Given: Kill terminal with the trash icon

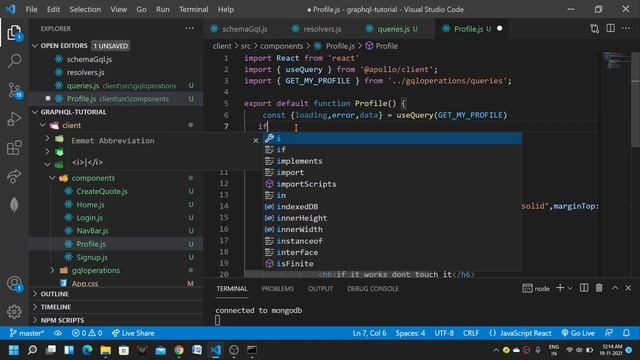Looking at the screenshot, I should click(599, 288).
